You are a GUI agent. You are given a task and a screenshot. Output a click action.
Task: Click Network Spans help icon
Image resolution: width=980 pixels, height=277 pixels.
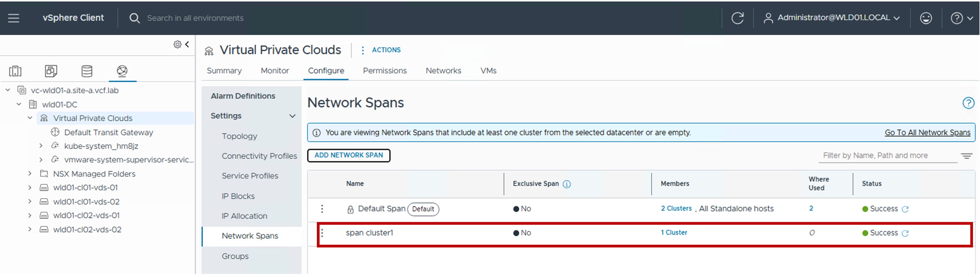click(968, 103)
